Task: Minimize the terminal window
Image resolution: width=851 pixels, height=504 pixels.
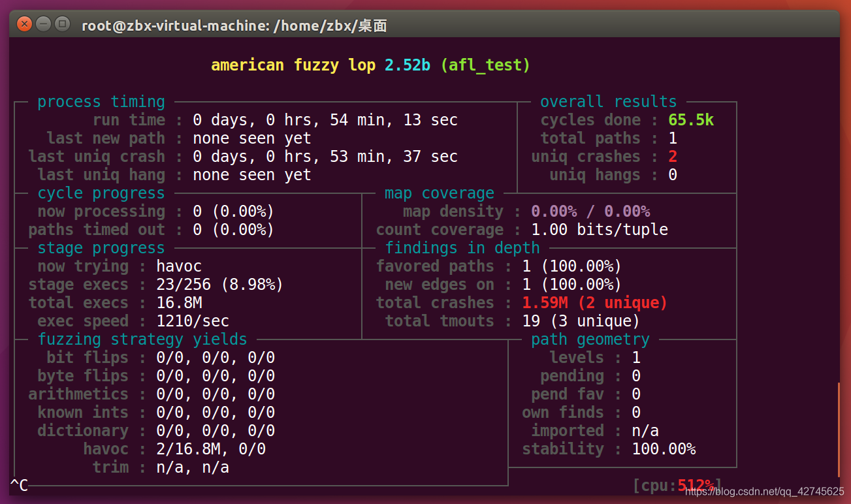Action: click(43, 25)
